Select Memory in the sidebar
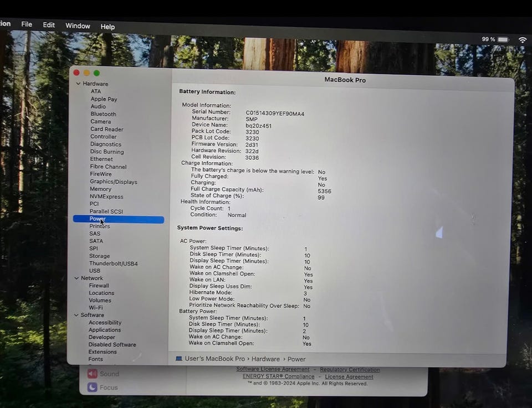 point(100,189)
